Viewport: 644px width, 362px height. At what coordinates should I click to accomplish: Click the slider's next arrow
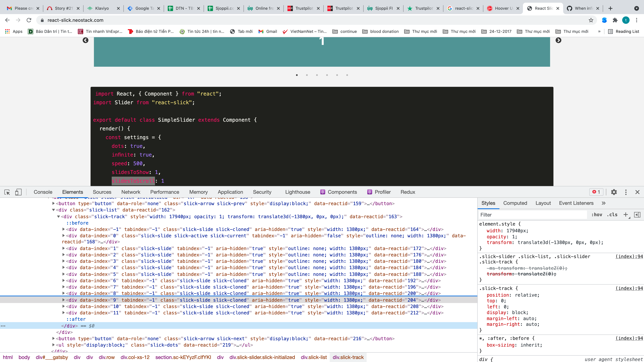(558, 40)
